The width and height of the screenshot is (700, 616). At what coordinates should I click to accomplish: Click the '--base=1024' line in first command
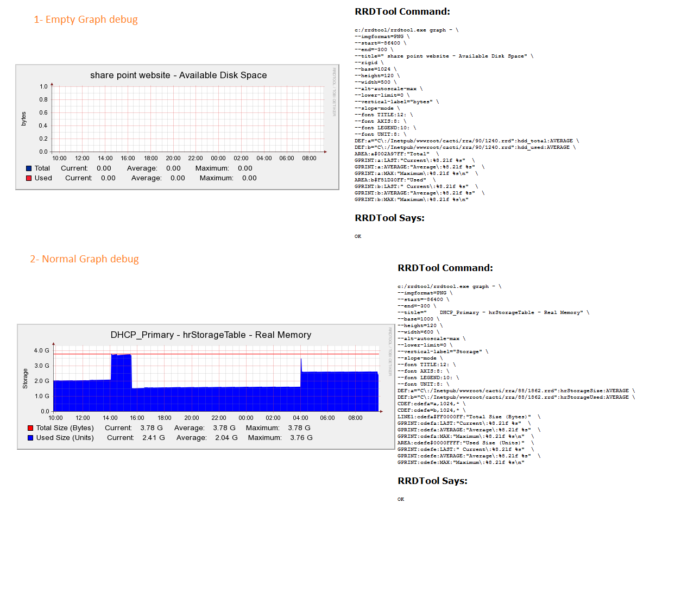click(x=375, y=69)
